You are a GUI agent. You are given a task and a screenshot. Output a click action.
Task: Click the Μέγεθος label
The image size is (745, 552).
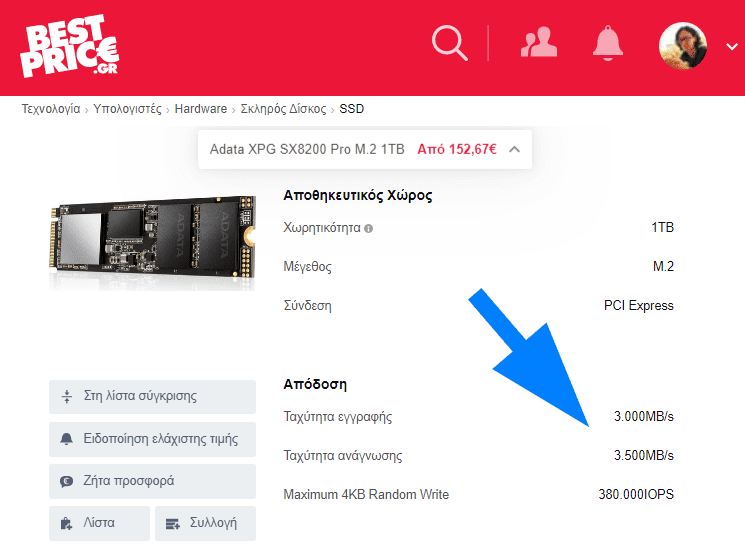pos(307,266)
